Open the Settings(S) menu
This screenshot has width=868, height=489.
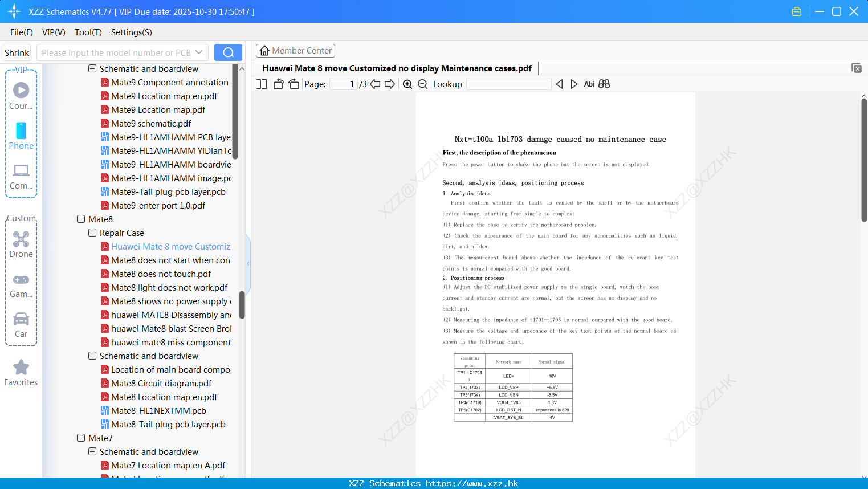132,32
